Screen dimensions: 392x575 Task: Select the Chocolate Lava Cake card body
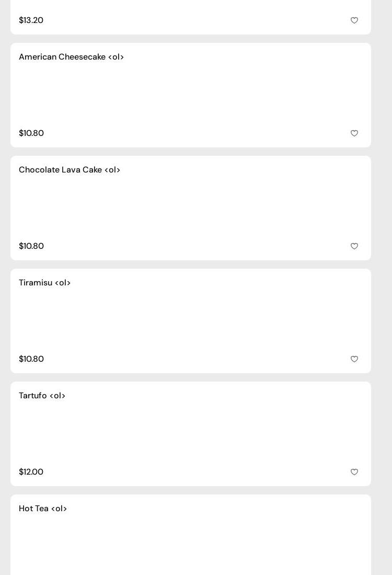[x=191, y=208]
